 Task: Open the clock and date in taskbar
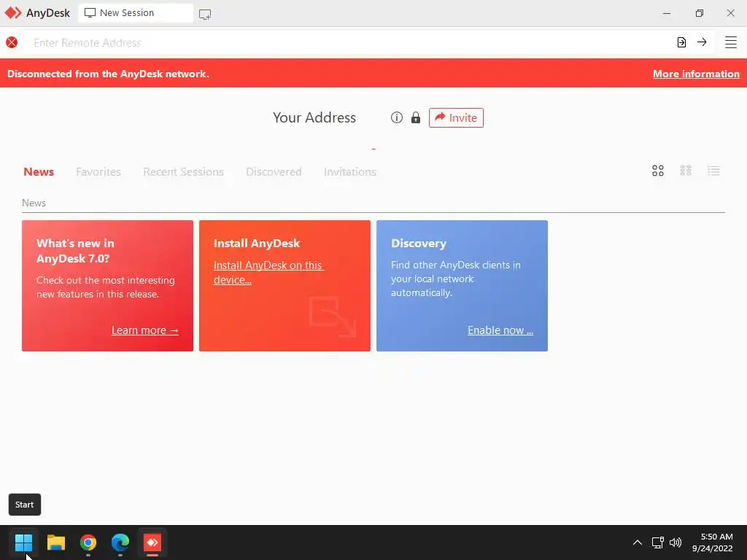coord(712,542)
